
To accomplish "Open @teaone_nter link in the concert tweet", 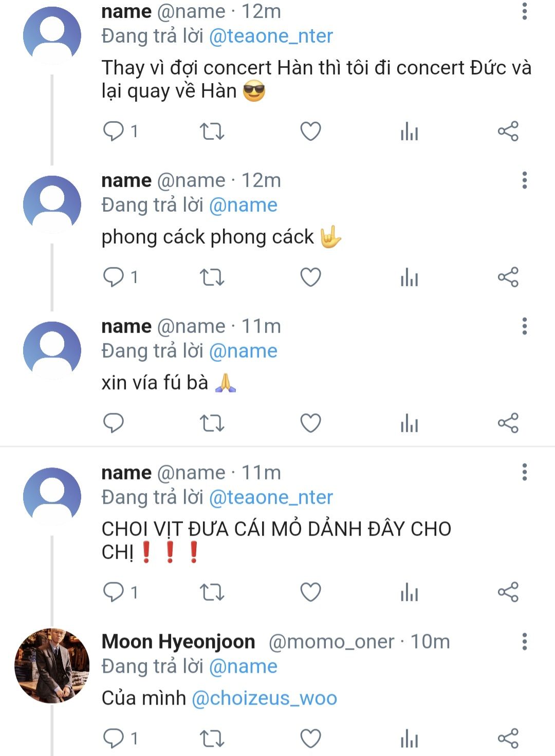I will (x=271, y=36).
